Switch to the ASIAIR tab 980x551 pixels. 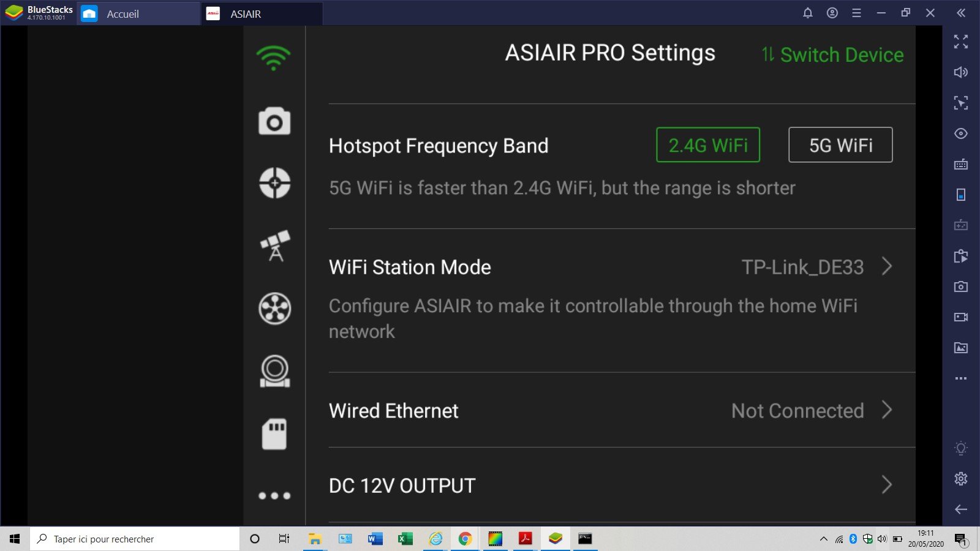(x=246, y=13)
